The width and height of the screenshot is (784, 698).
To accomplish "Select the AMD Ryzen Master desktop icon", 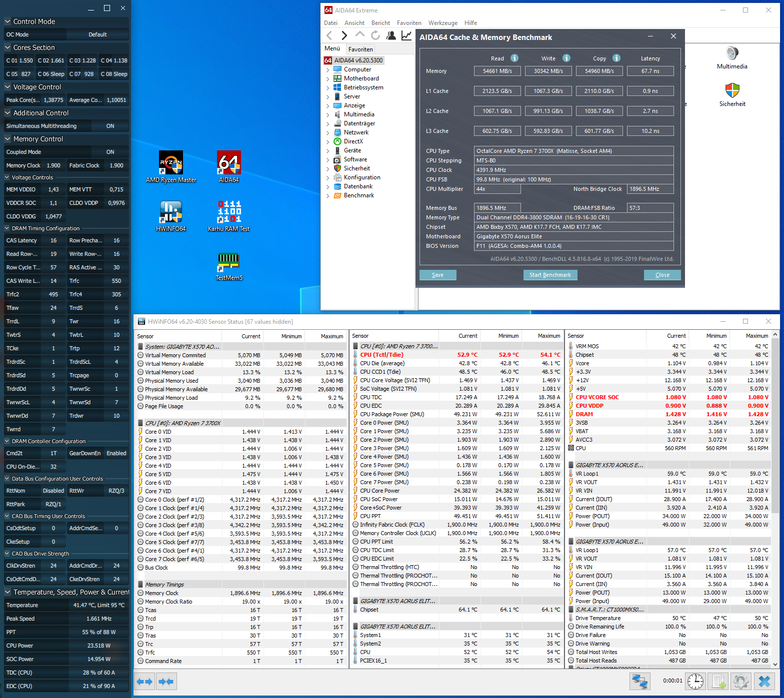I will pos(171,167).
